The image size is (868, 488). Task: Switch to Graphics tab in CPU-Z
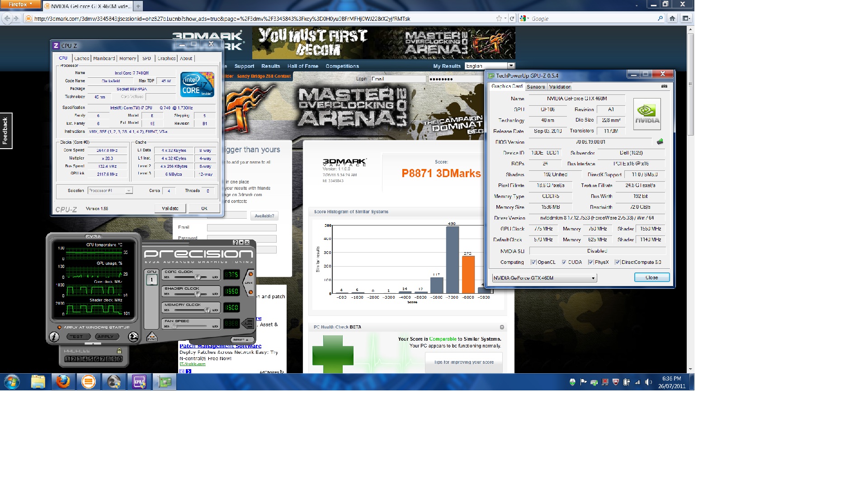(x=166, y=58)
